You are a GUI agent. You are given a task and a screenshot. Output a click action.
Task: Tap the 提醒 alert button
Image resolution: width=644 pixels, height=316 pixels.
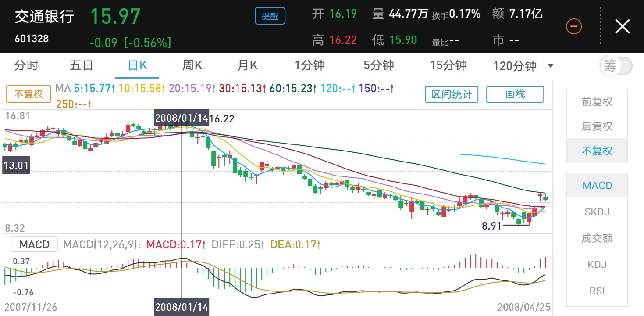[x=270, y=16]
